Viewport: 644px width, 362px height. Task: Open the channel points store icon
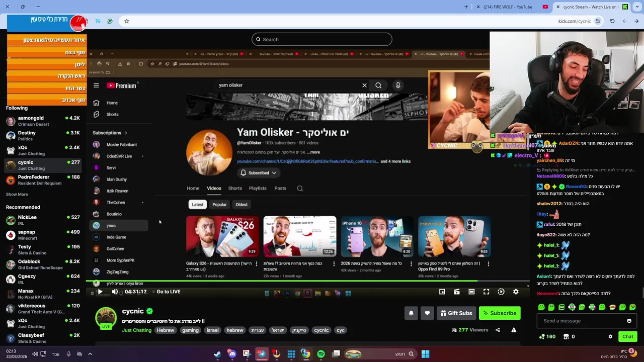pyautogui.click(x=566, y=336)
